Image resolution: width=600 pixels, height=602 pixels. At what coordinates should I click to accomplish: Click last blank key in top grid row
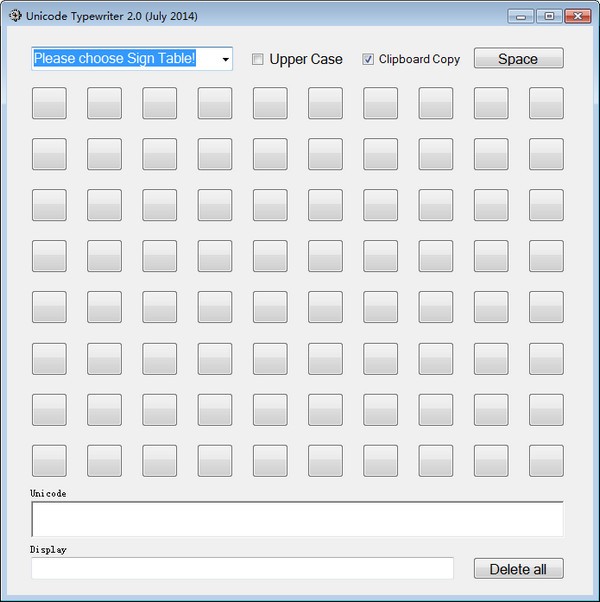[546, 103]
